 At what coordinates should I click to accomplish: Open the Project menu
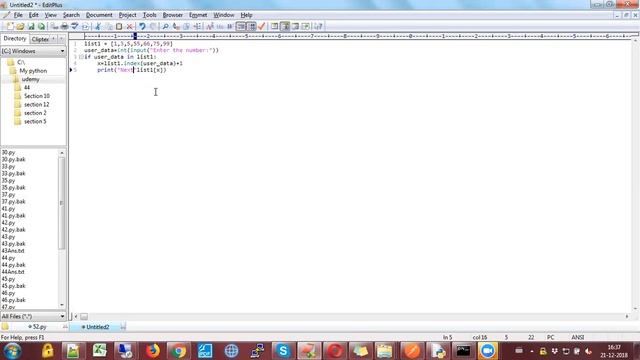coord(127,15)
